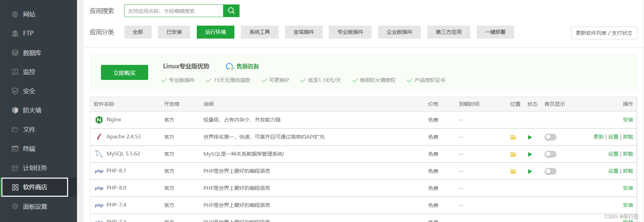Click 卸载 link for PHP-8.1

pyautogui.click(x=628, y=171)
